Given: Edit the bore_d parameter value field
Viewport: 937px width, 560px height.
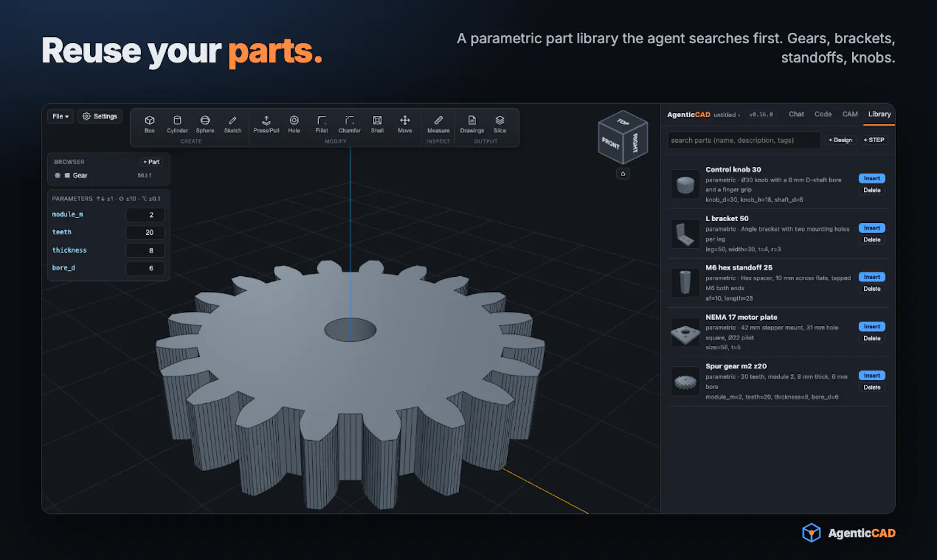Looking at the screenshot, I should [x=145, y=268].
